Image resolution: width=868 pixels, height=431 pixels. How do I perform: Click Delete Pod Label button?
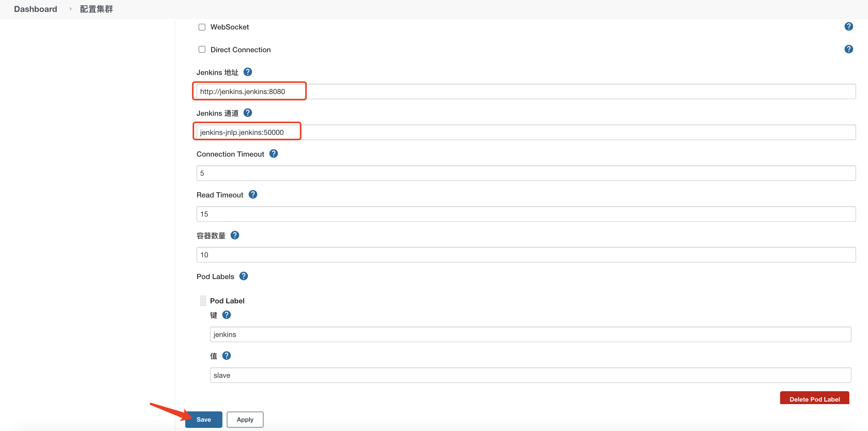click(x=814, y=399)
